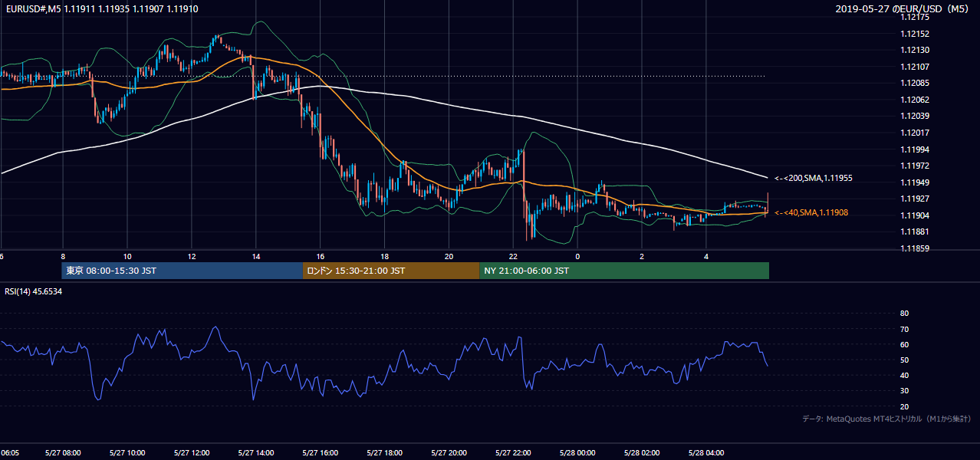Click the 5/27 18:00 time axis label
The image size is (980, 460).
pyautogui.click(x=385, y=453)
